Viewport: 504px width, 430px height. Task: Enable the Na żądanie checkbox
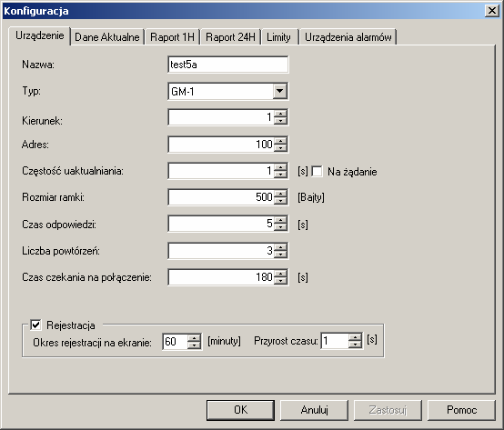(317, 171)
